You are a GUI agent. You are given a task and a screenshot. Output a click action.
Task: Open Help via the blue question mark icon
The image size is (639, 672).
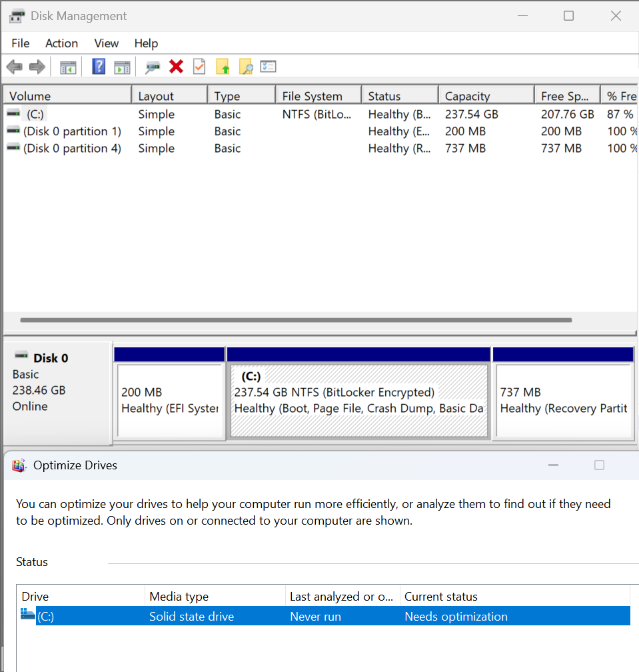coord(99,67)
